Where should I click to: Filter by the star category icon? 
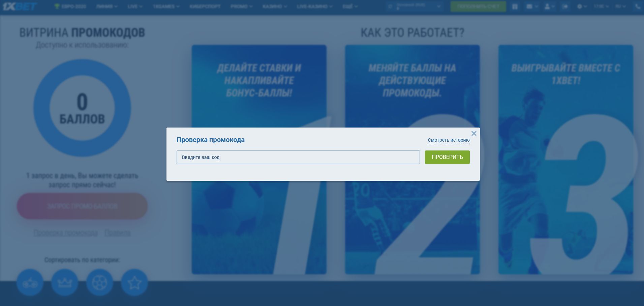point(134,283)
